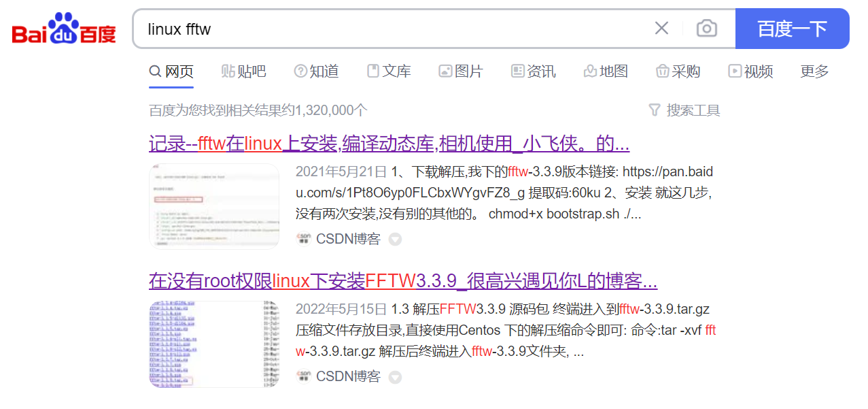Open the 更多 more categories menu
Image resolution: width=868 pixels, height=409 pixels.
pyautogui.click(x=814, y=71)
